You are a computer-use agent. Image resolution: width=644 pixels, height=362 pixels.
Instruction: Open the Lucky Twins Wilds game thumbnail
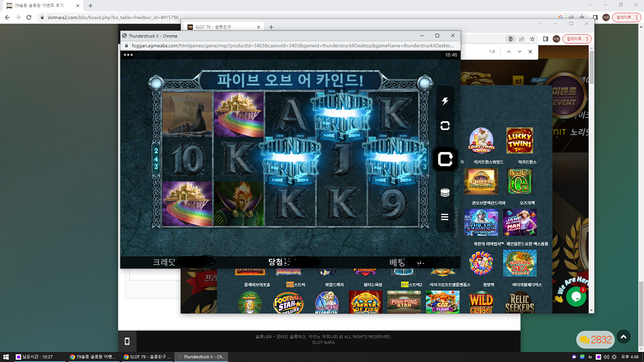point(481,140)
